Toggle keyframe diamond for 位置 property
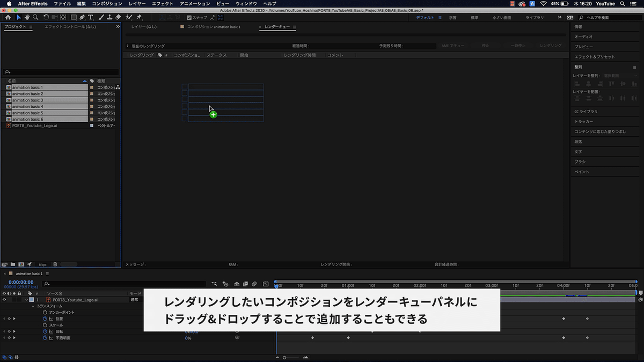The height and width of the screenshot is (362, 644). (x=9, y=319)
